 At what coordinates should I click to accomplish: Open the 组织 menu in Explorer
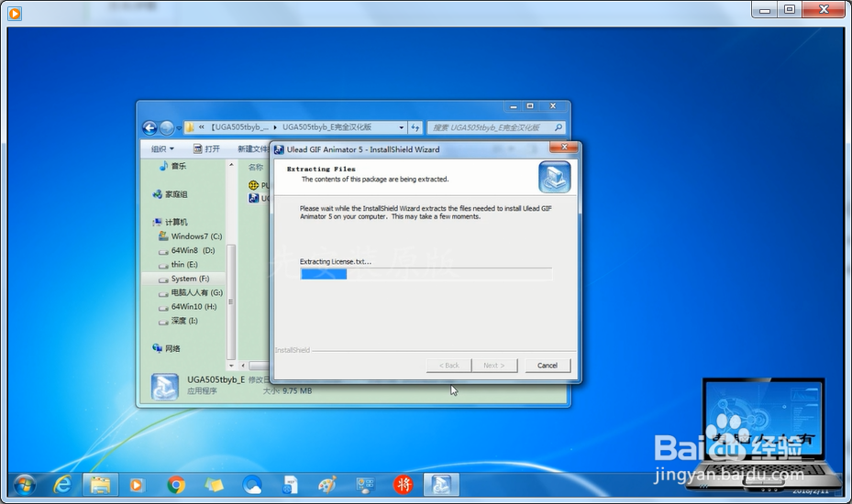point(162,148)
